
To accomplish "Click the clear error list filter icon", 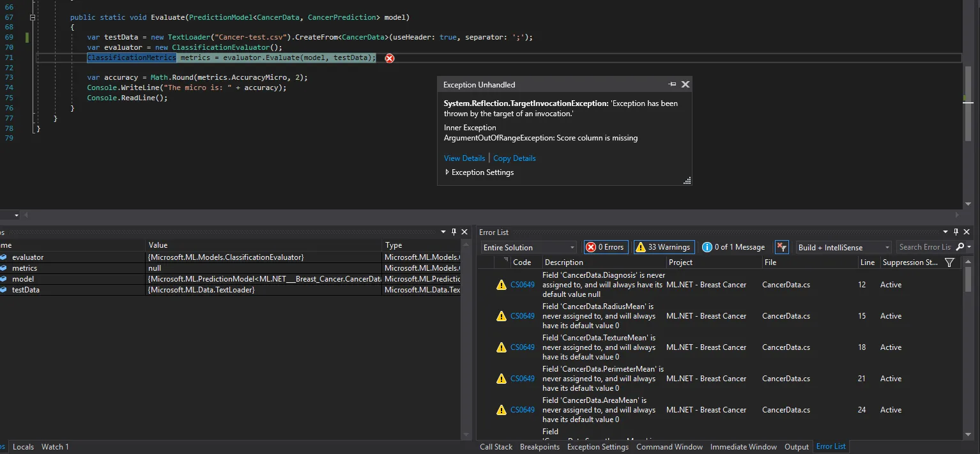I will coord(781,247).
